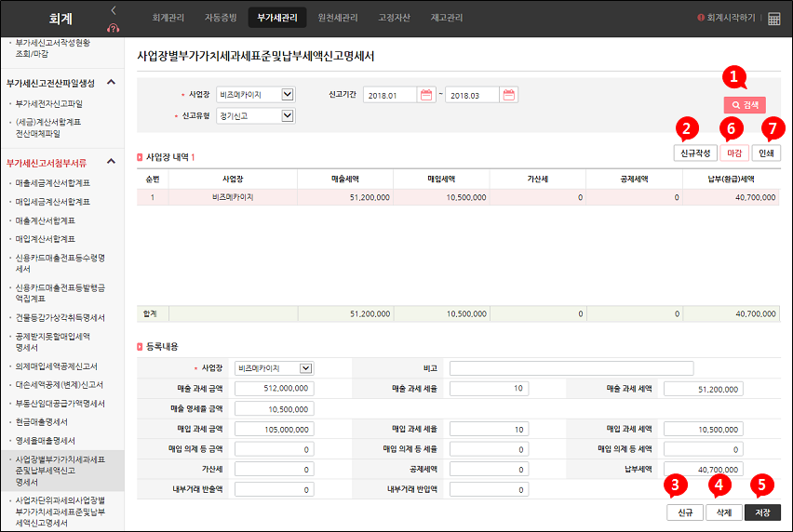Viewport: 793px width, 532px height.
Task: Collapse the 부가세신고서첨부서류 sidebar section
Action: (112, 161)
